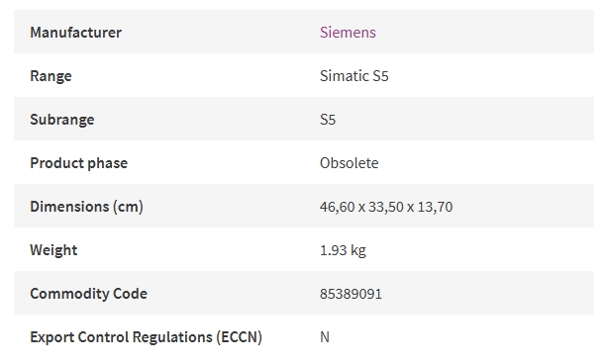Click the Commodity Code label

pyautogui.click(x=88, y=294)
